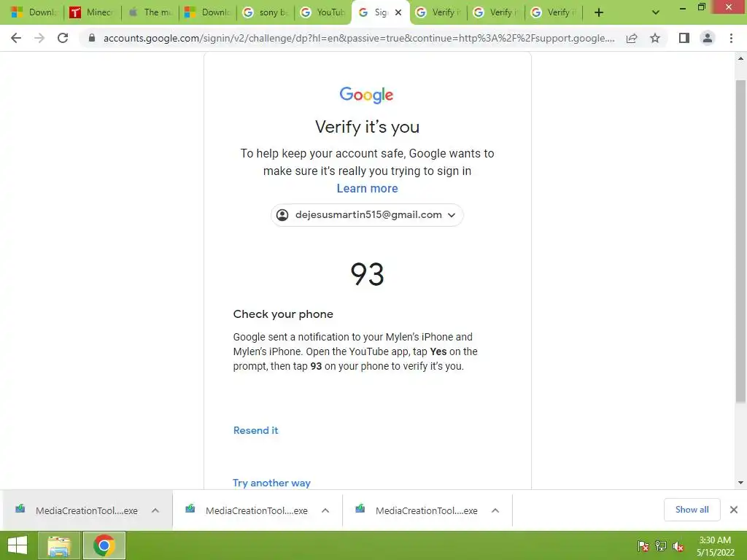Open a new tab with the plus button
This screenshot has width=747, height=560.
point(599,12)
